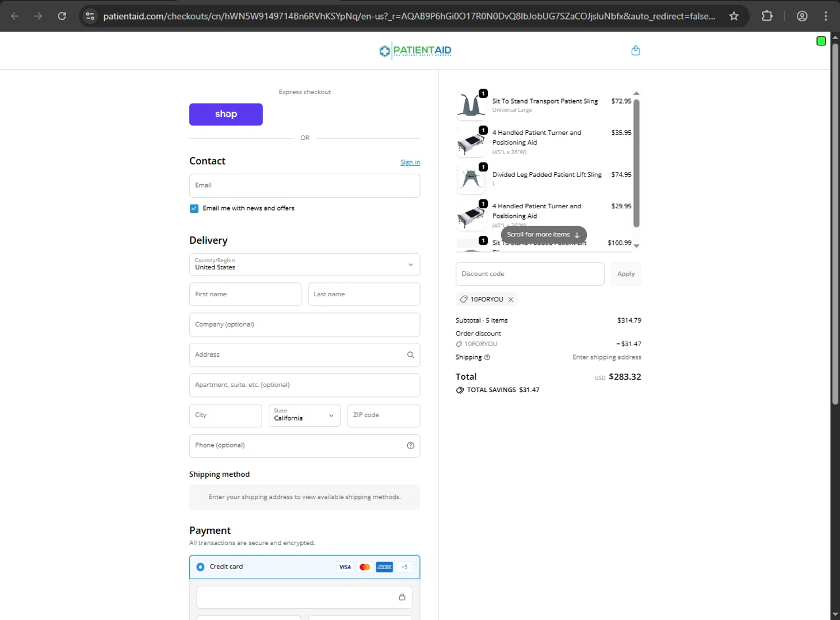Viewport: 840px width, 620px height.
Task: Click the browser forward arrow
Action: pyautogui.click(x=38, y=16)
